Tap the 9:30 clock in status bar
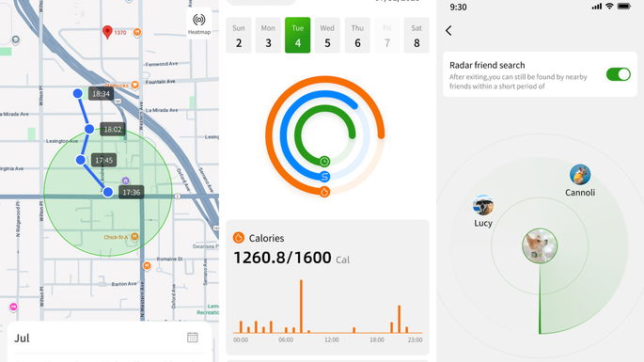 click(458, 7)
